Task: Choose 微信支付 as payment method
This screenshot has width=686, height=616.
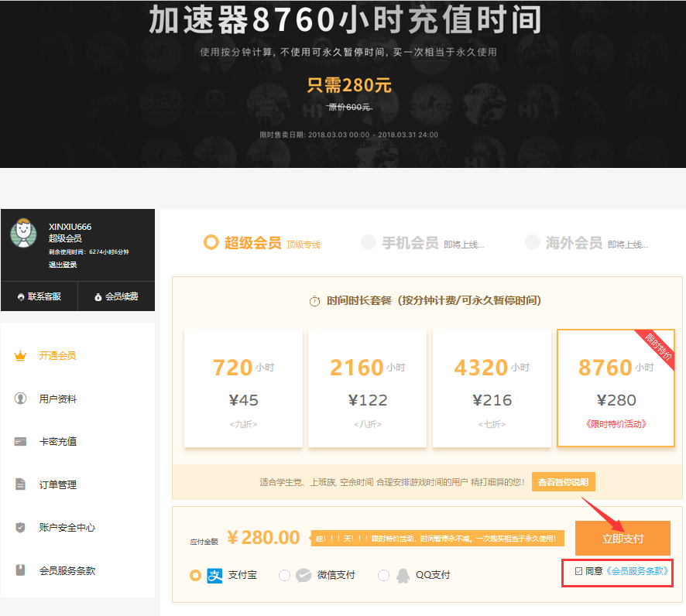Action: tap(285, 575)
